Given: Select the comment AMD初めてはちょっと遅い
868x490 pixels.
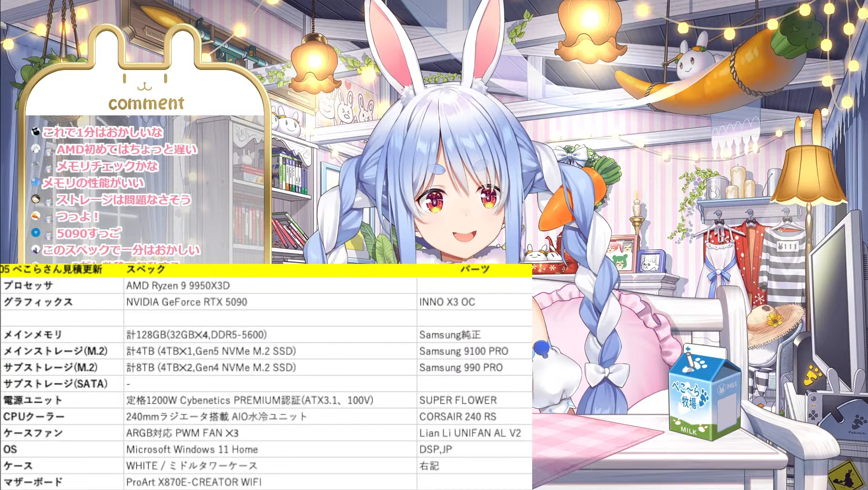Looking at the screenshot, I should coord(127,149).
